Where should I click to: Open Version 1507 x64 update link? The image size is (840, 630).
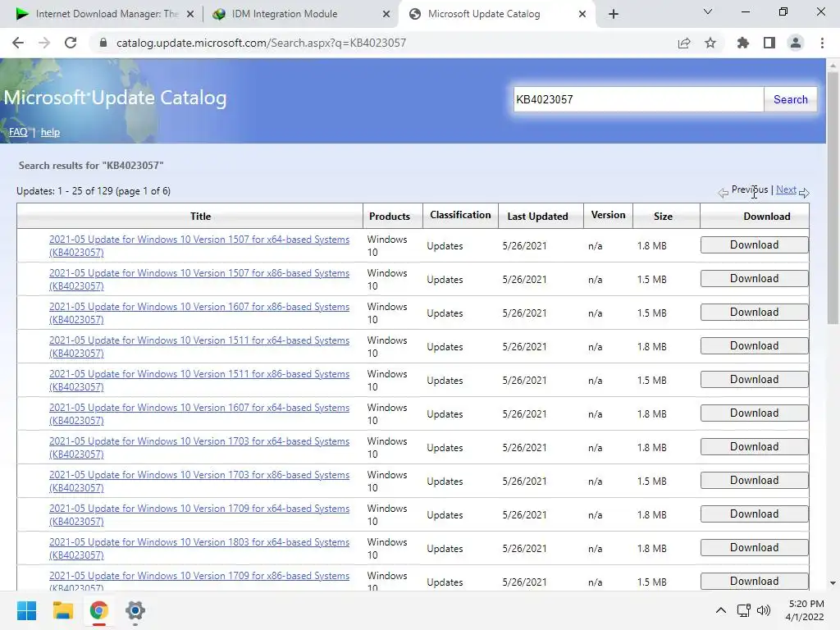[x=199, y=246]
